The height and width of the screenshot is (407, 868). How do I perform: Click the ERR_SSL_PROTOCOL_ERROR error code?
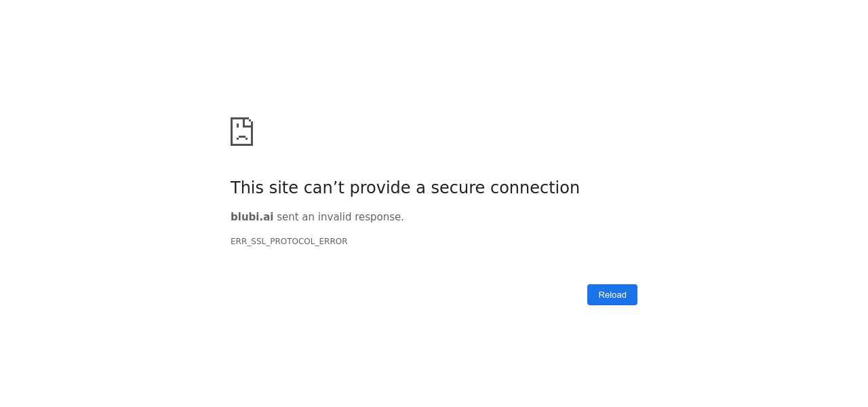(x=289, y=241)
